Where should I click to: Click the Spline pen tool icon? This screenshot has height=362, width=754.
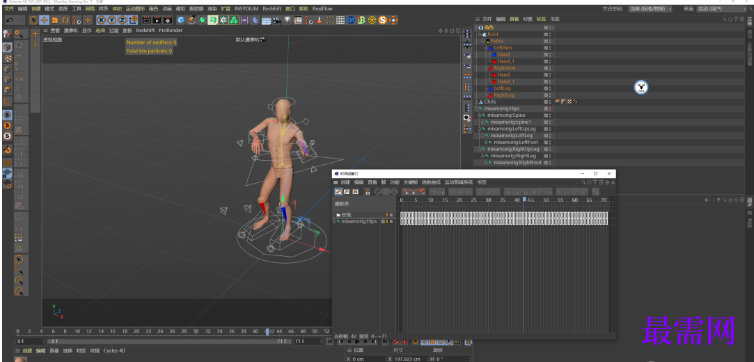pos(192,20)
